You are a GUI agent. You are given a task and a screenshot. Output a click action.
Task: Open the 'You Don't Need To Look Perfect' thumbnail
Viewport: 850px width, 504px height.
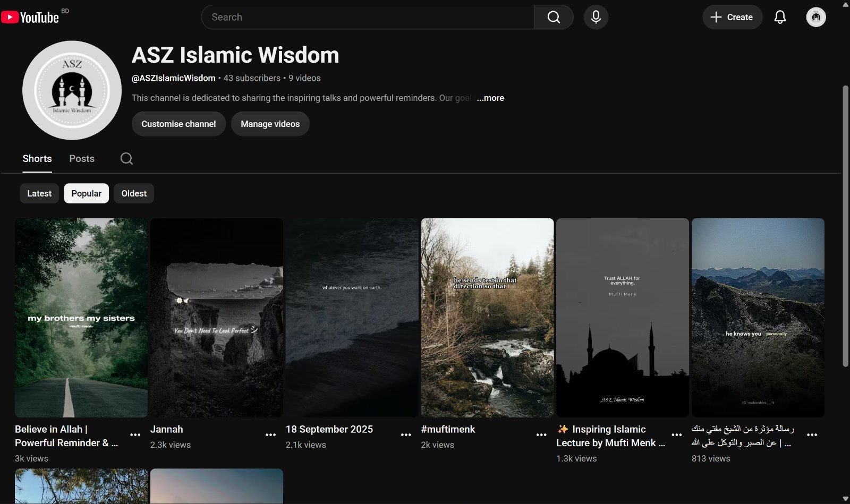[217, 318]
